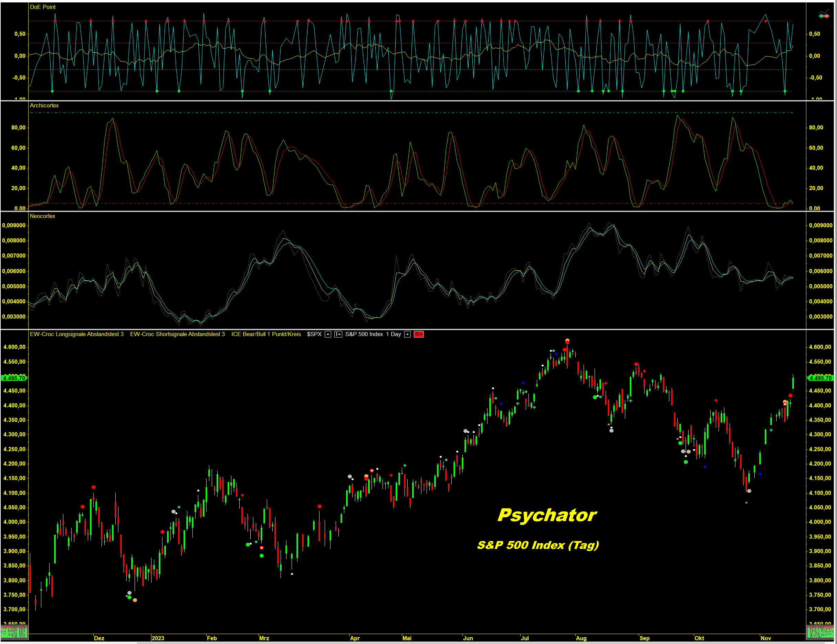Select EW-Croc Longsignale Abstandstest 3 label

click(x=77, y=334)
